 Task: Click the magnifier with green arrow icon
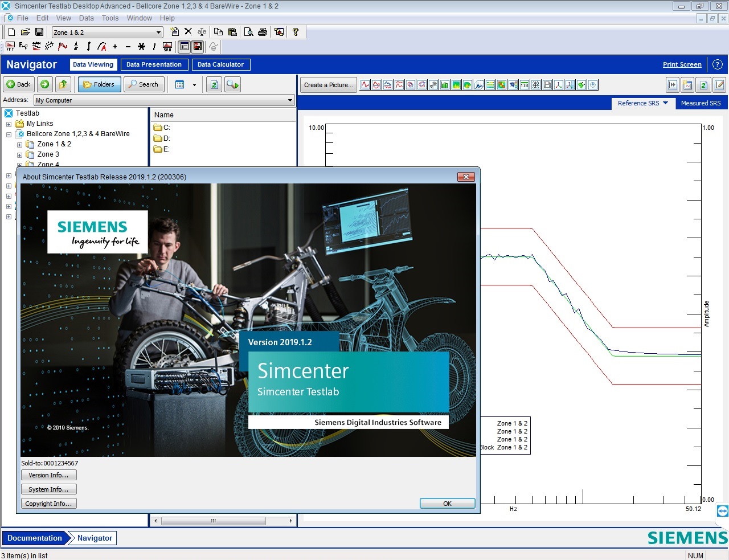(x=232, y=84)
